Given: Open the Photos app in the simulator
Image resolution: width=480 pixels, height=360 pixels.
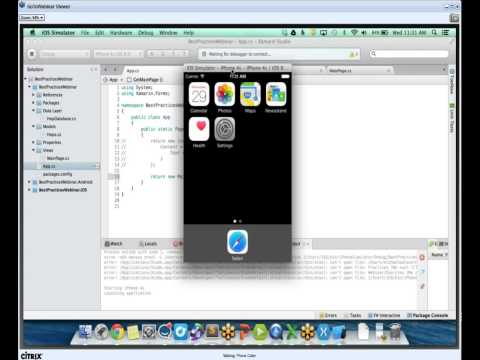Looking at the screenshot, I should point(225,94).
